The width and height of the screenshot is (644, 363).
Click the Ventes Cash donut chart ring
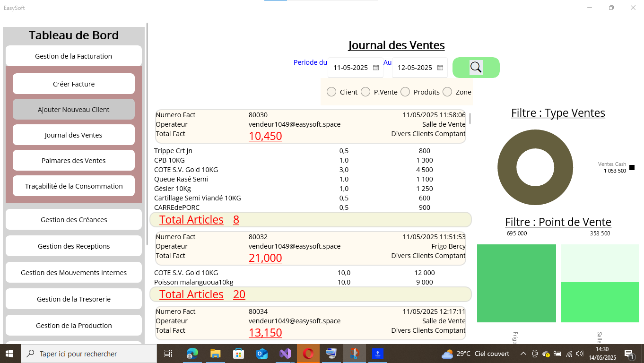pyautogui.click(x=507, y=168)
